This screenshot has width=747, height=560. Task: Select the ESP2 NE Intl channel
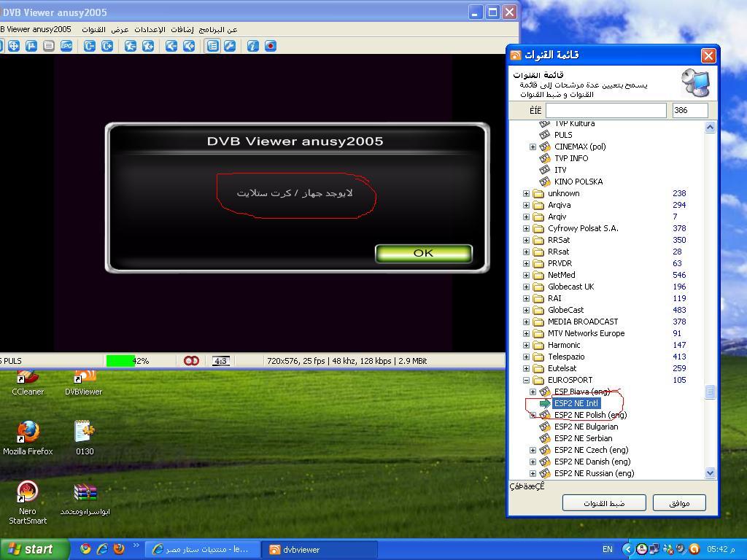(x=576, y=403)
